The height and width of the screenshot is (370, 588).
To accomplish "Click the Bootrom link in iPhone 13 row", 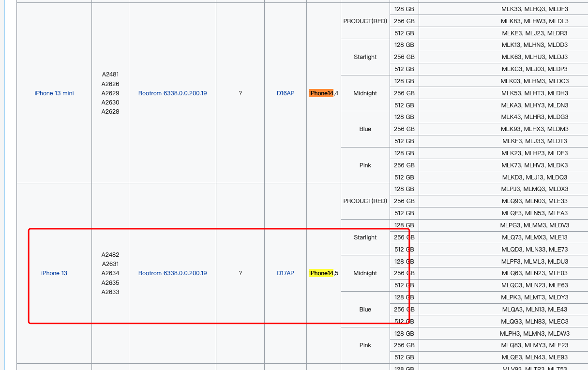I will (x=172, y=273).
